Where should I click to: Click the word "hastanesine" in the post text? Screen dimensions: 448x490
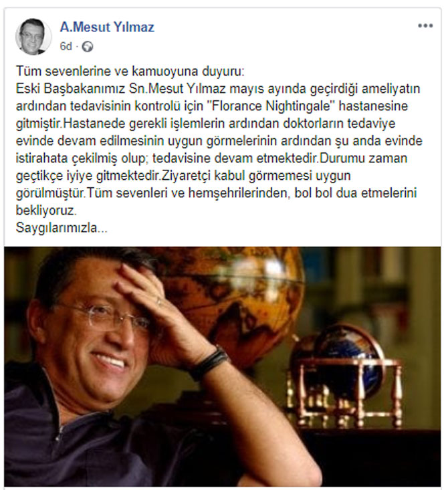(373, 106)
